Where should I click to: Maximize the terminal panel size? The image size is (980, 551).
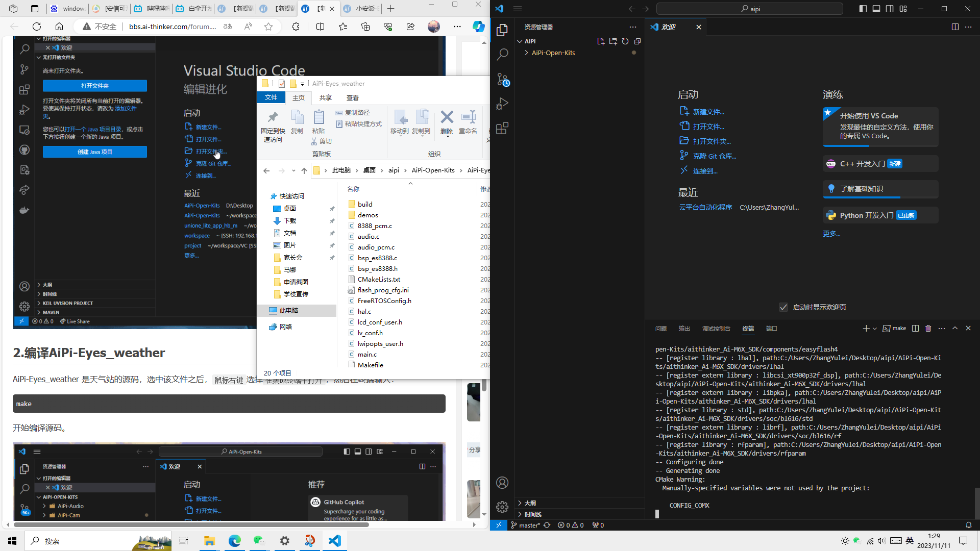coord(955,328)
